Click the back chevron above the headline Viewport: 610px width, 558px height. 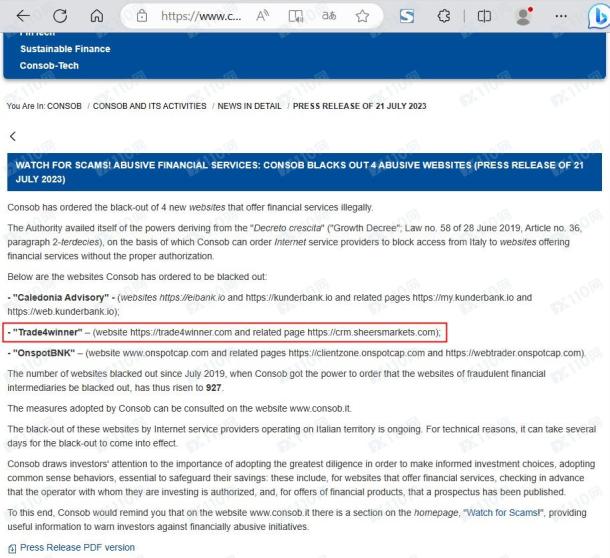click(13, 136)
